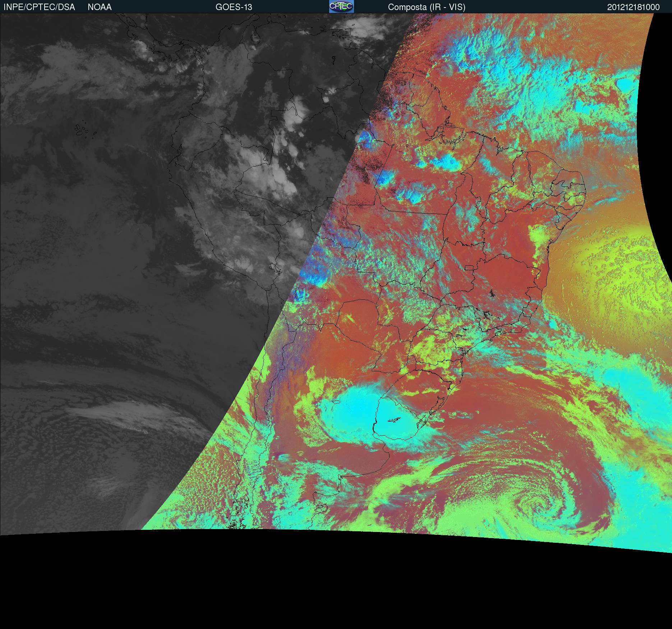Click the GOES-13 satellite label
The image size is (672, 629).
pos(234,7)
